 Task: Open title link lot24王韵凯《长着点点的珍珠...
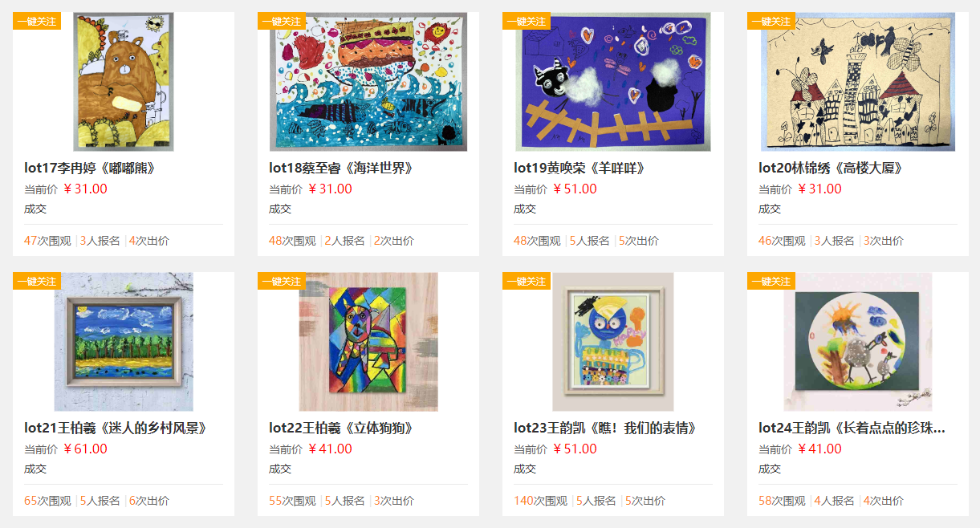pos(852,428)
